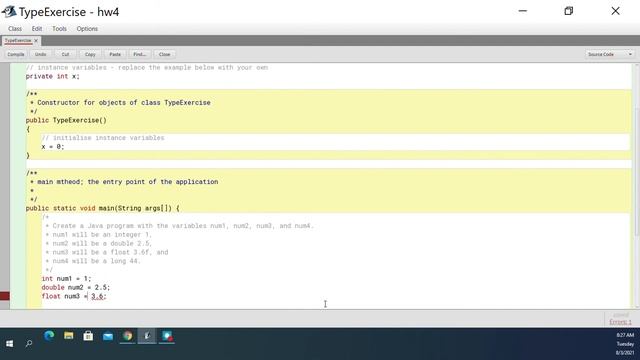640x360 pixels.
Task: Close the TypeExercise tab
Action: (36, 40)
